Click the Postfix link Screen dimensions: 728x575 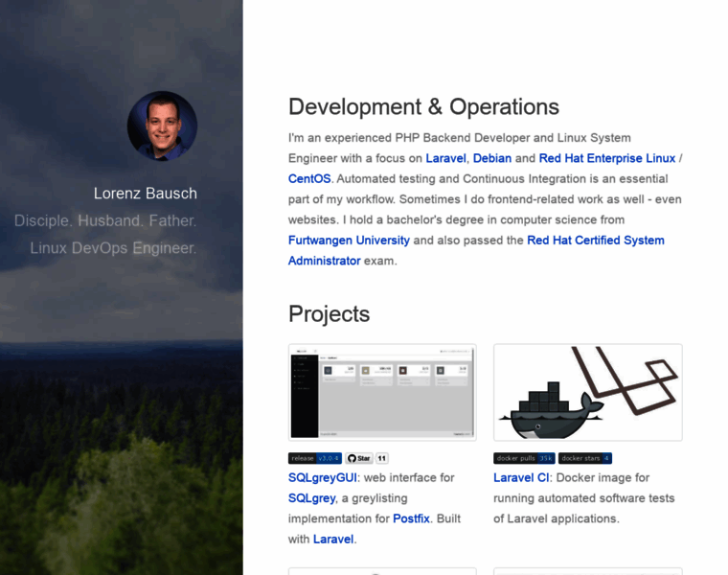coord(413,518)
